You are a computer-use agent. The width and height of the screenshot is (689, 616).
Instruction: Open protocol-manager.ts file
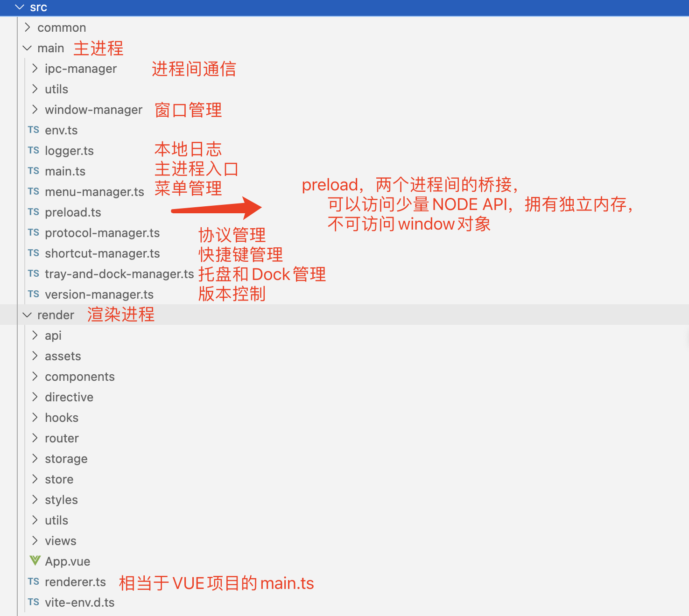[102, 233]
